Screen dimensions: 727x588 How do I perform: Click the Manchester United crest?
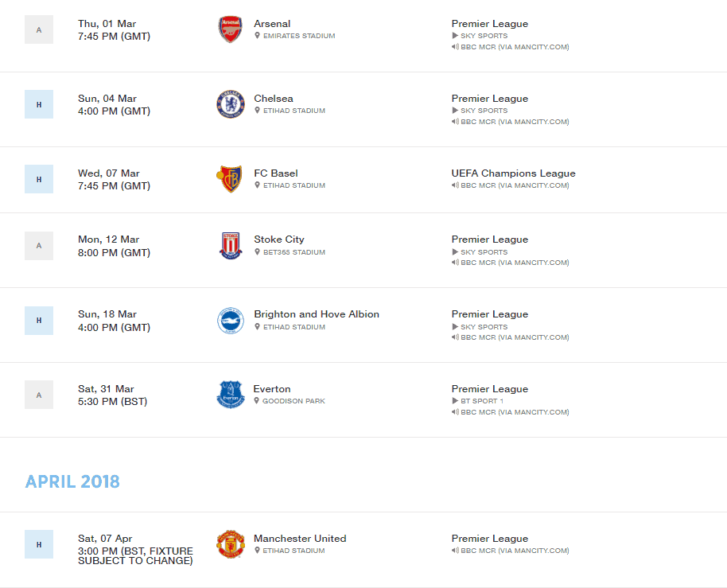click(x=231, y=544)
